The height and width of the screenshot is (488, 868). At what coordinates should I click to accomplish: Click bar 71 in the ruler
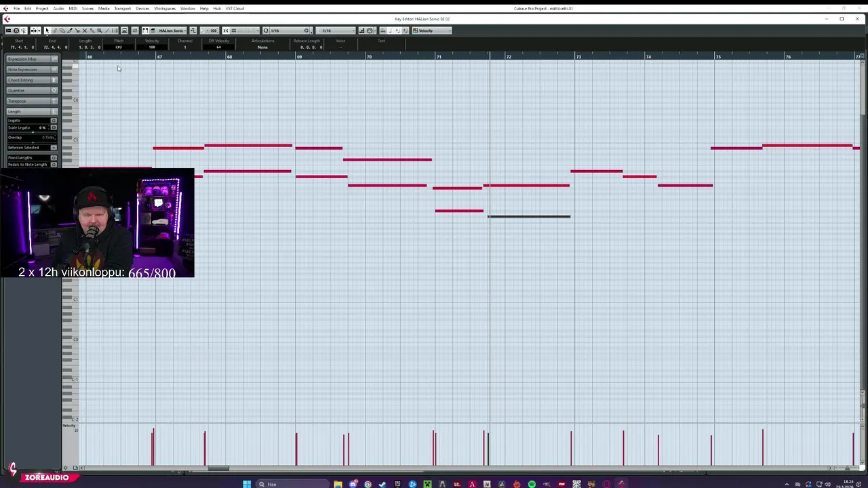click(x=439, y=56)
